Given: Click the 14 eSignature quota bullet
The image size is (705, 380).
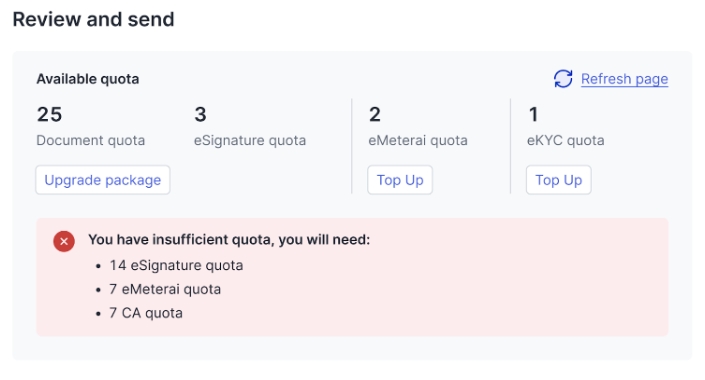Looking at the screenshot, I should point(176,265).
